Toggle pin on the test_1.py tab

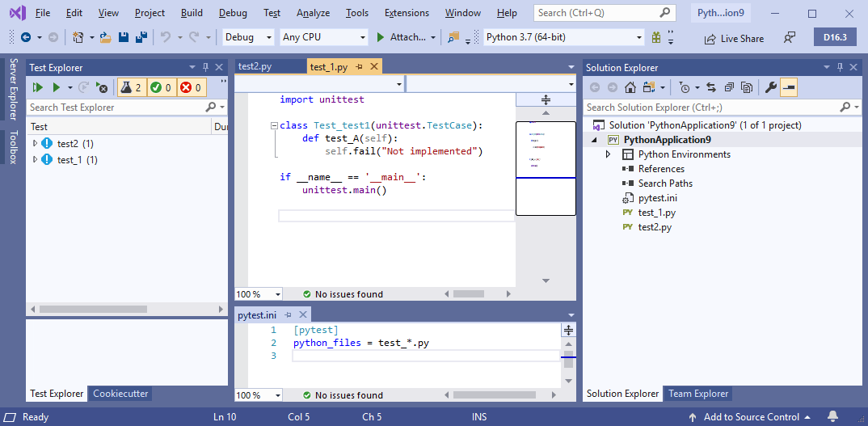(359, 67)
